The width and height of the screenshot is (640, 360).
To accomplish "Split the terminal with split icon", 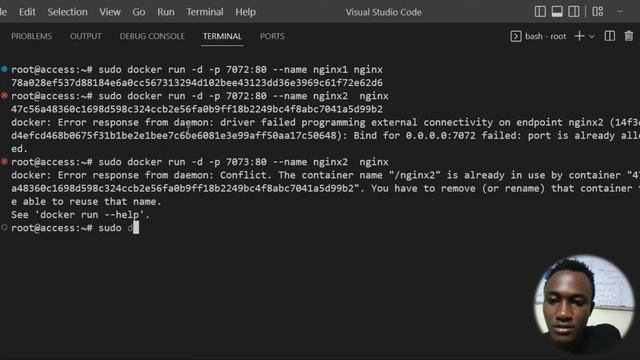I will pos(610,36).
